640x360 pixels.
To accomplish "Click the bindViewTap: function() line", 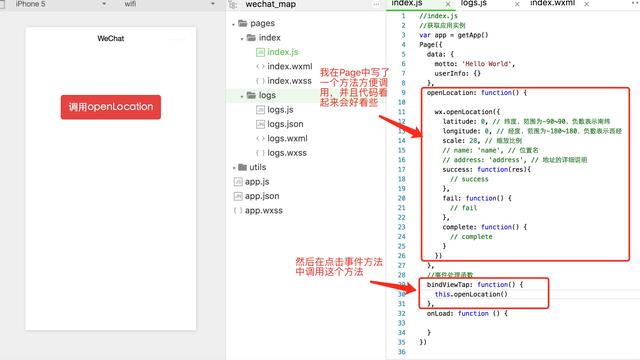I will (475, 284).
